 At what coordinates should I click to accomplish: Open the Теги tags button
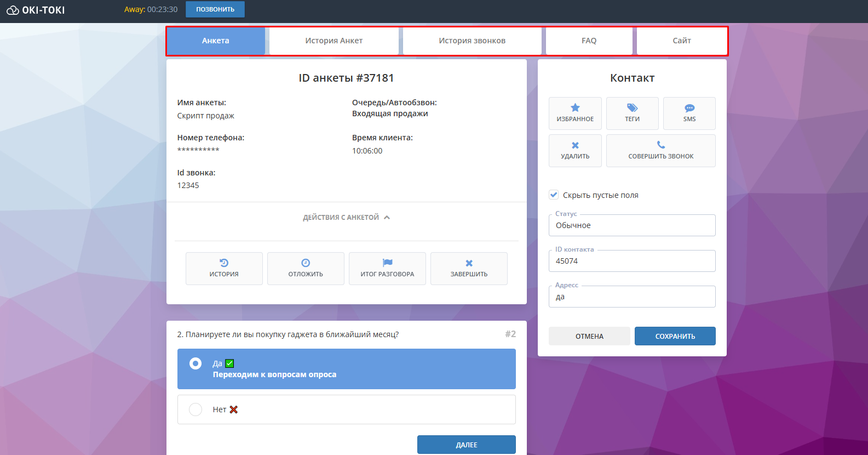(x=632, y=113)
